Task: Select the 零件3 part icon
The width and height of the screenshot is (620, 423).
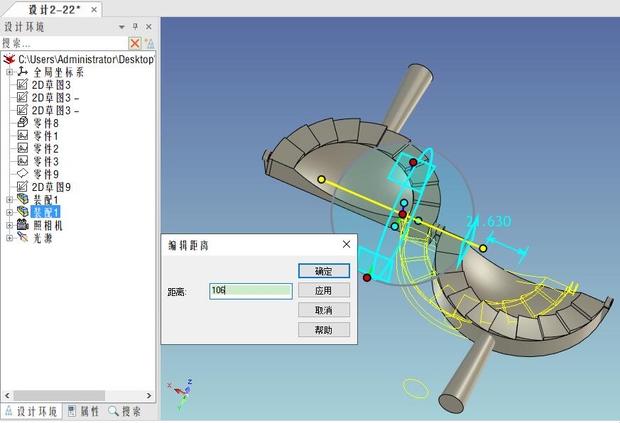Action: 23,161
